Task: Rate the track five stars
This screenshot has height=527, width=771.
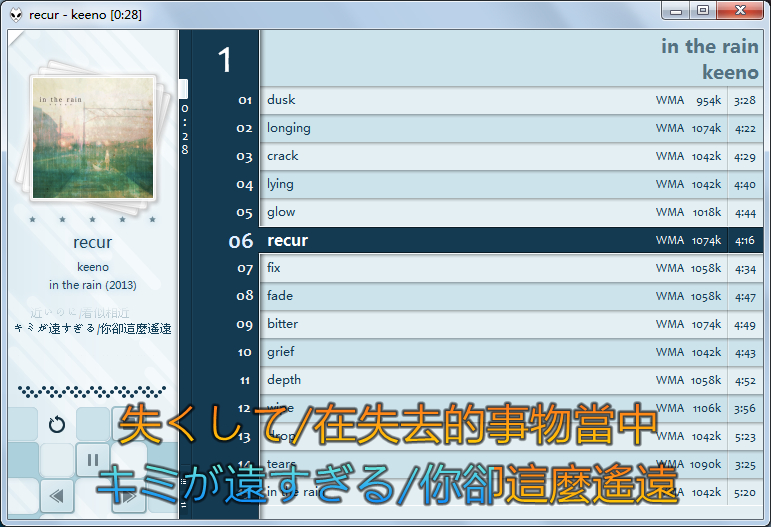Action: click(x=152, y=219)
